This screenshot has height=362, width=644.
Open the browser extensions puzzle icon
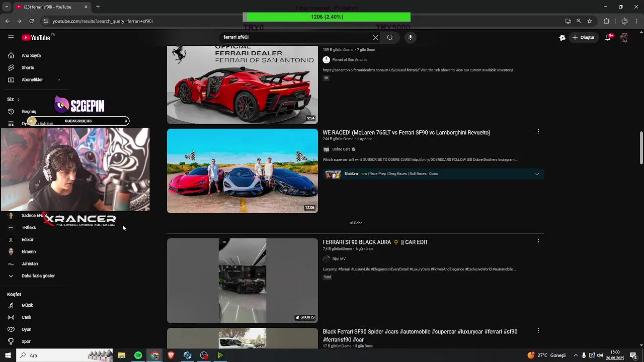(606, 21)
